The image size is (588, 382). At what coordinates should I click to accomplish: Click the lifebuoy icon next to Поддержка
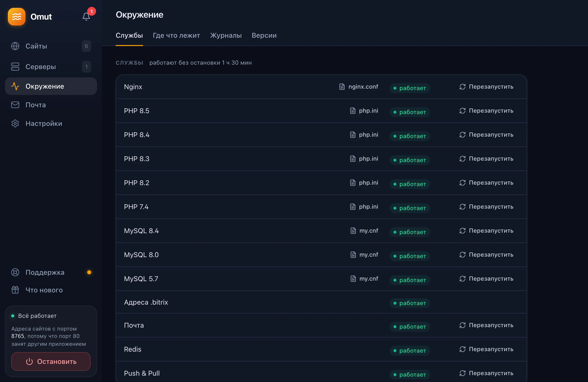15,272
